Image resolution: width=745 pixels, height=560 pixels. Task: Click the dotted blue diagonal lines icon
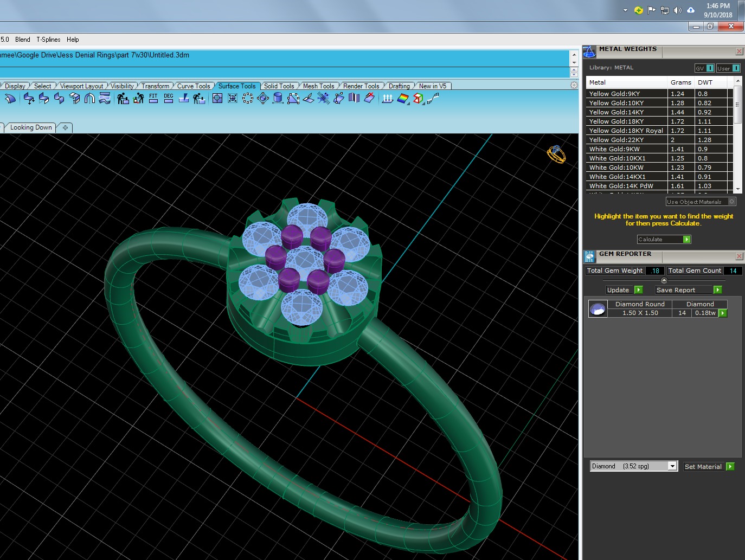pos(324,98)
